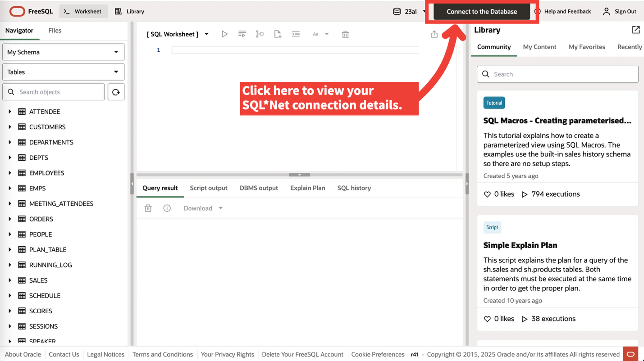
Task: Switch to the Script output tab
Action: pos(208,188)
